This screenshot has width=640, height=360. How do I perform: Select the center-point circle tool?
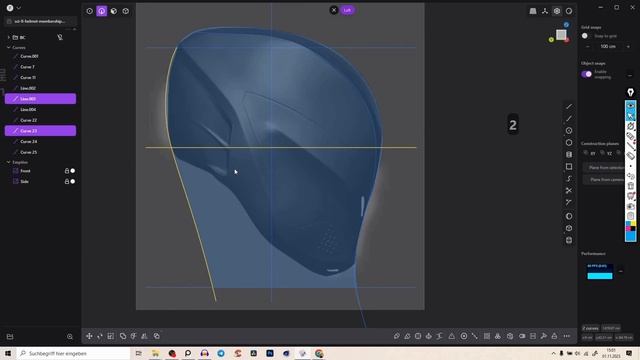coord(569,131)
